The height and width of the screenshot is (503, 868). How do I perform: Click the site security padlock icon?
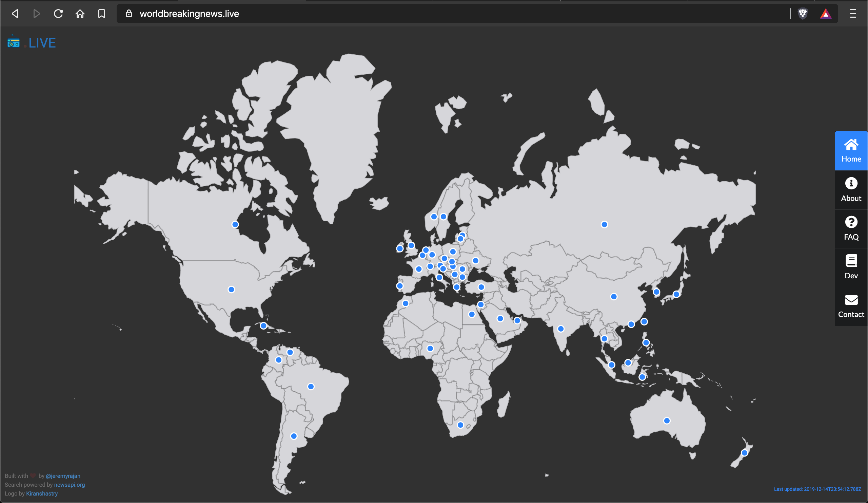[129, 14]
